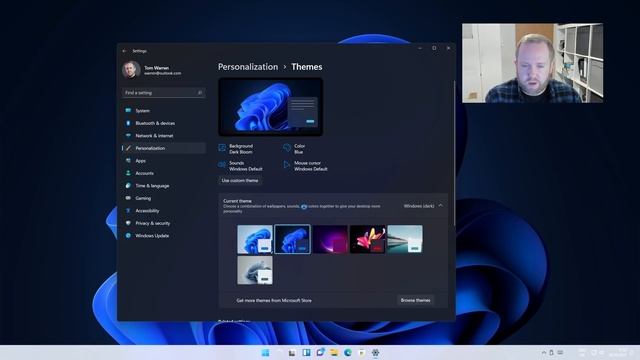Screen dimensions: 640x360
Task: Open the Color Blue setting
Action: pos(294,149)
